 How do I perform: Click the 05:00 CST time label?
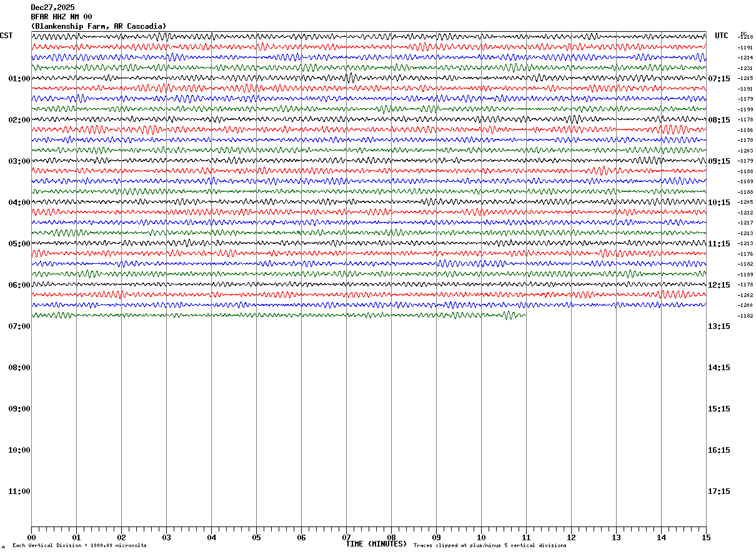pos(19,244)
